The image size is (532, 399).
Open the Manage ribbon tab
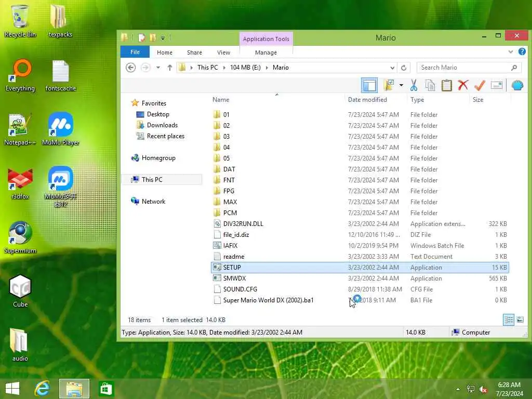266,52
